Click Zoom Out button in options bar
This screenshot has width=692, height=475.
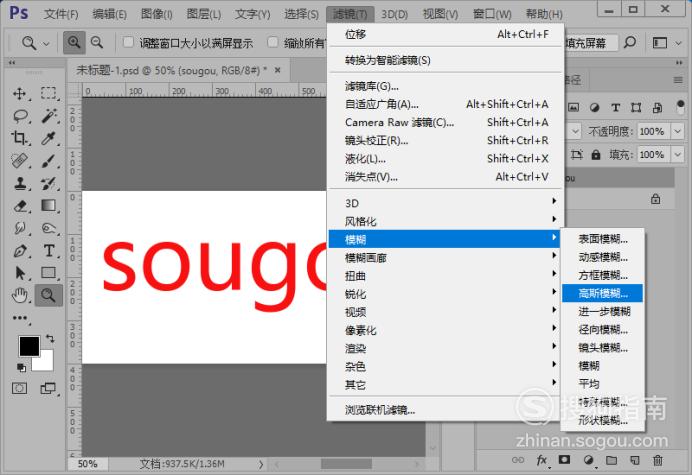[97, 43]
